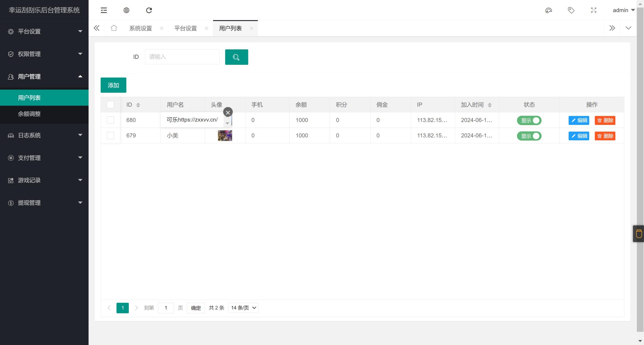644x345 pixels.
Task: Click the tag note icon
Action: pos(571,10)
